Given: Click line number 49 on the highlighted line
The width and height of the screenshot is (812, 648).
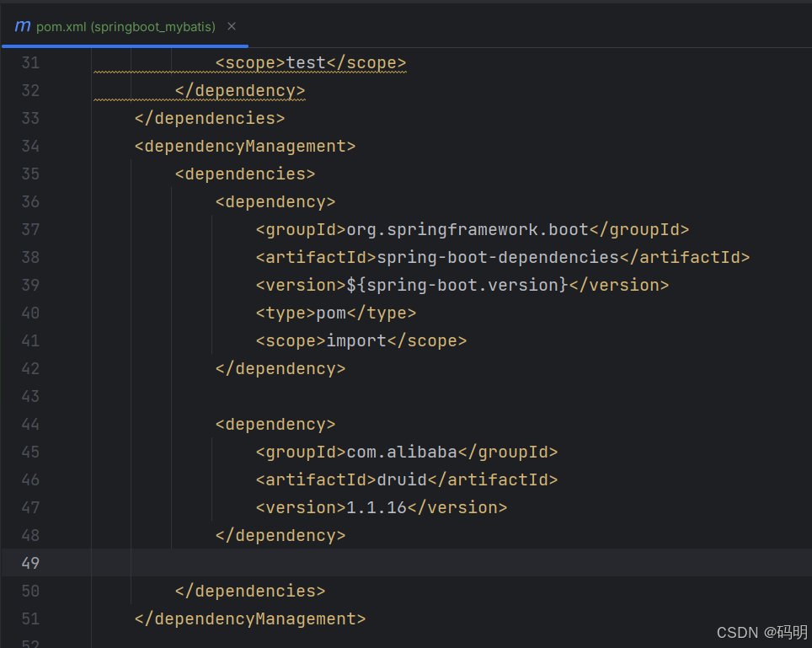Looking at the screenshot, I should [30, 562].
